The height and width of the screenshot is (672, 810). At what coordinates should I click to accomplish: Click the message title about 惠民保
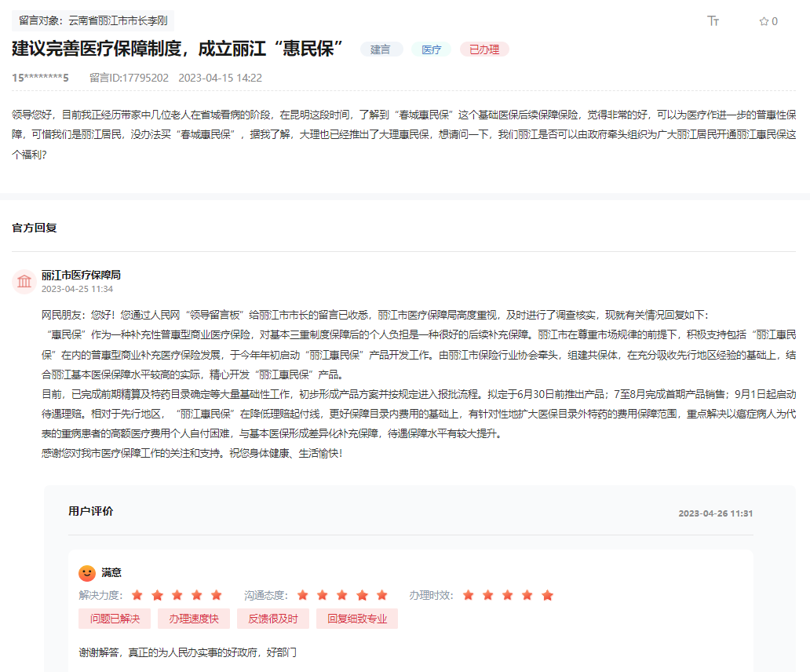[178, 49]
